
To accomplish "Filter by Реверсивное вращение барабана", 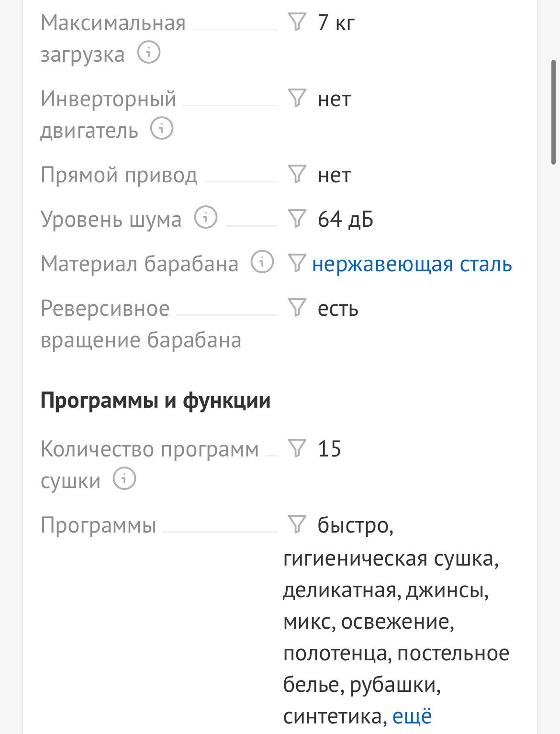I will 297,308.
